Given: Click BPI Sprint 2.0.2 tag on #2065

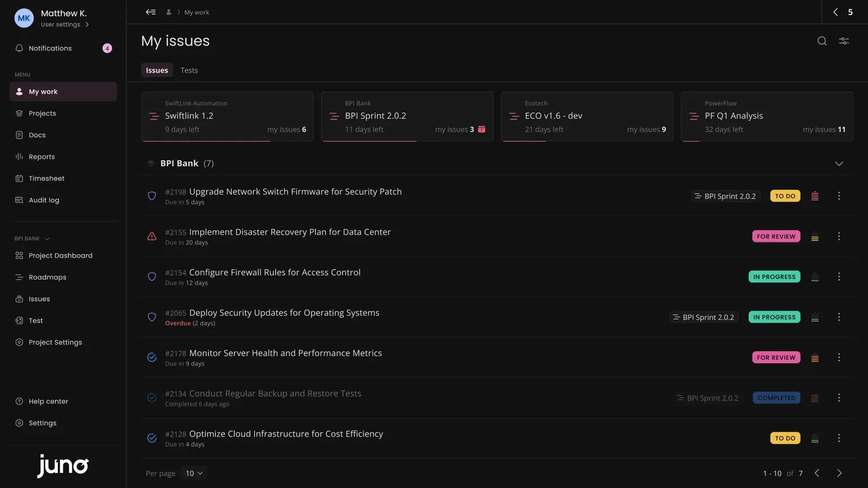Looking at the screenshot, I should tap(704, 317).
